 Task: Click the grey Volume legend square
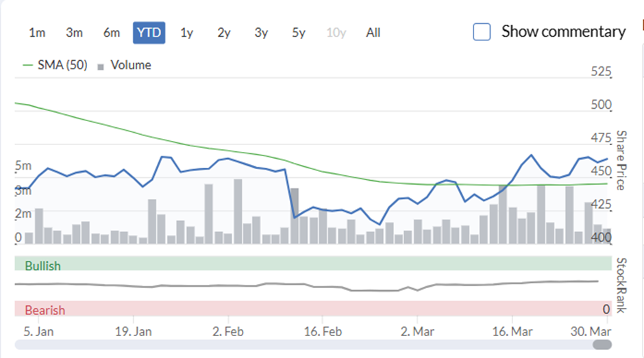point(101,66)
